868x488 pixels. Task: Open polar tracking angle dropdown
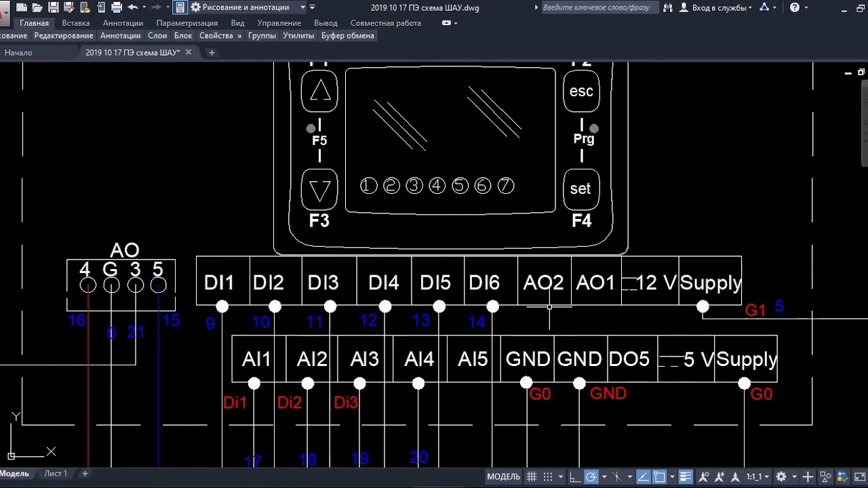coord(604,476)
